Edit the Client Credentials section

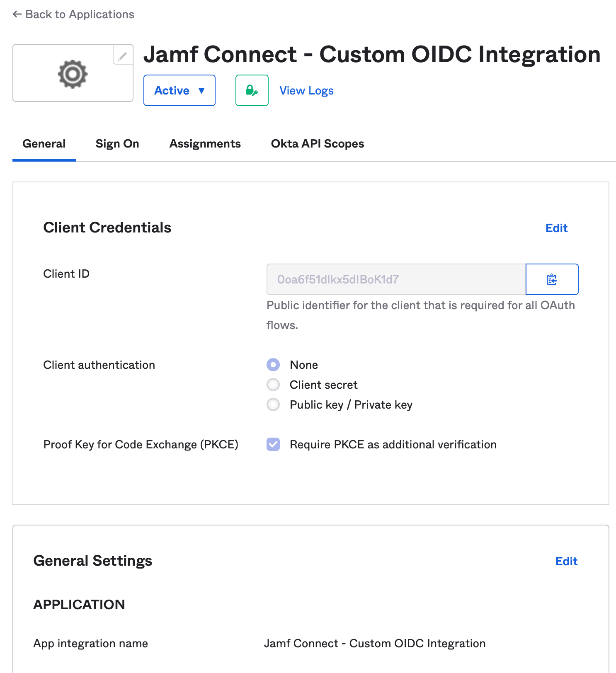click(x=556, y=228)
